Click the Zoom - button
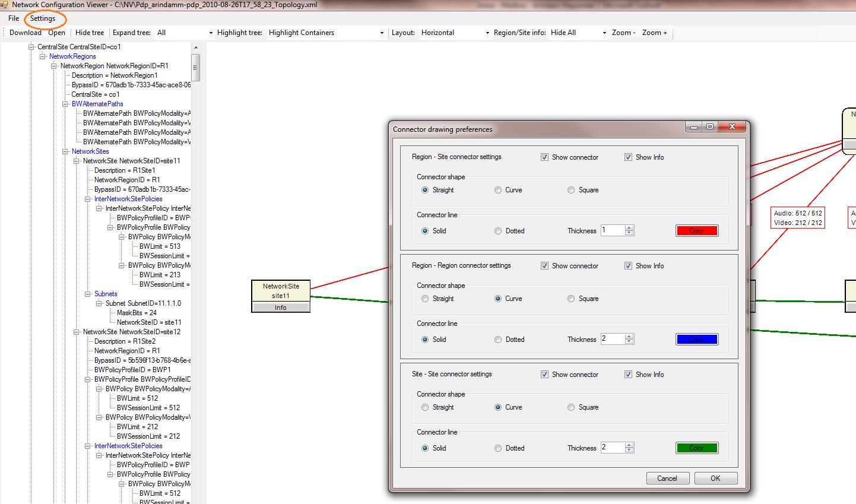This screenshot has height=504, width=856. (x=623, y=33)
